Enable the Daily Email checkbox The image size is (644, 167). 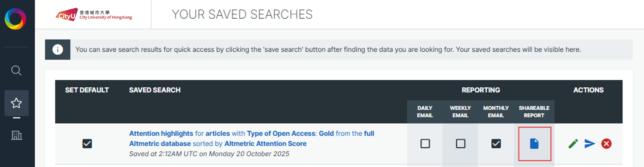pyautogui.click(x=425, y=144)
